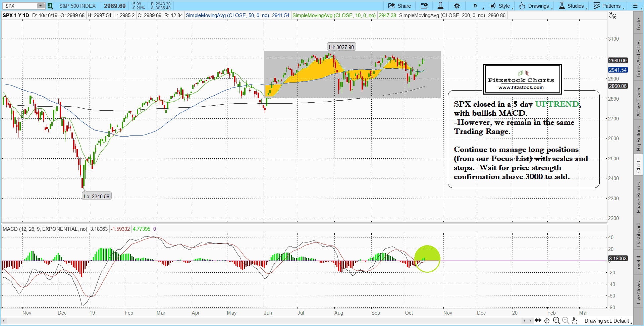Expand the Studies dropdown
This screenshot has width=644, height=326.
click(x=572, y=6)
